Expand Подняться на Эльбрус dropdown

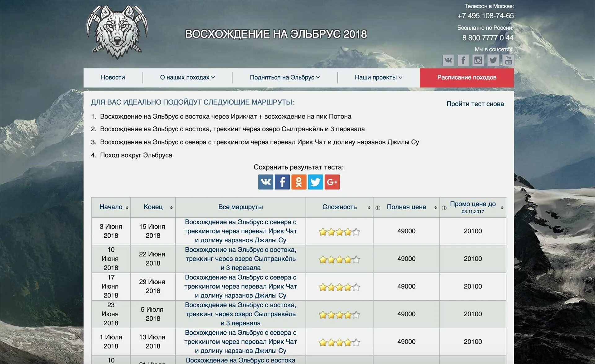click(x=284, y=78)
